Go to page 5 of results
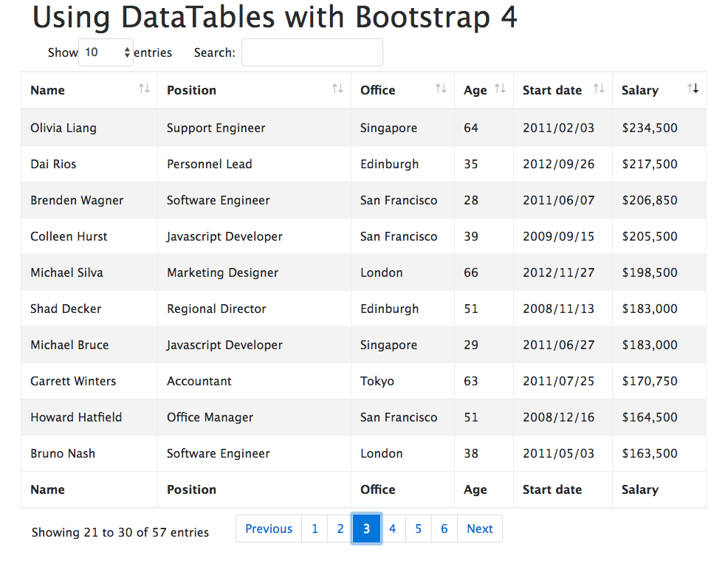The width and height of the screenshot is (728, 578). pyautogui.click(x=418, y=529)
